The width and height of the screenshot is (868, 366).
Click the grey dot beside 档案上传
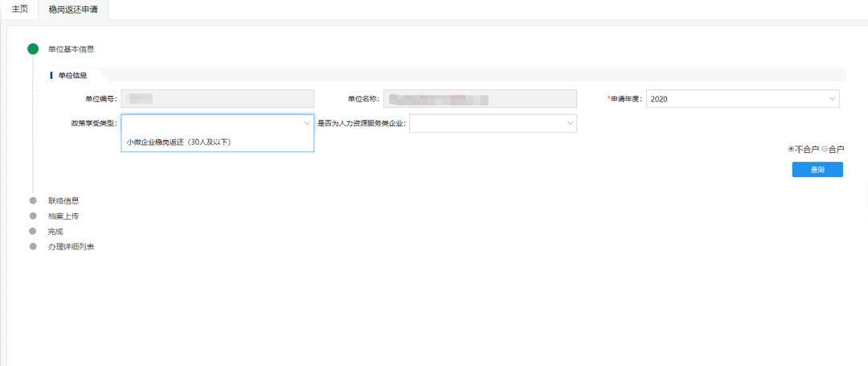pos(33,216)
